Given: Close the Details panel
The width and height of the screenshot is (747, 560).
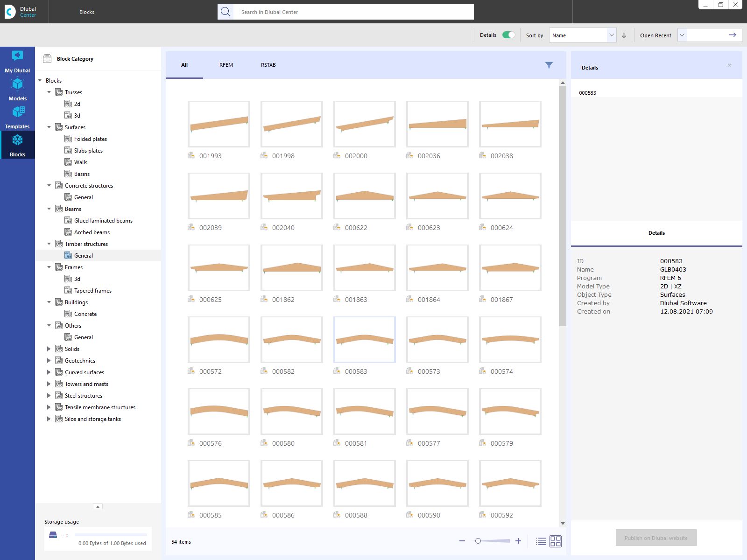Looking at the screenshot, I should (729, 65).
